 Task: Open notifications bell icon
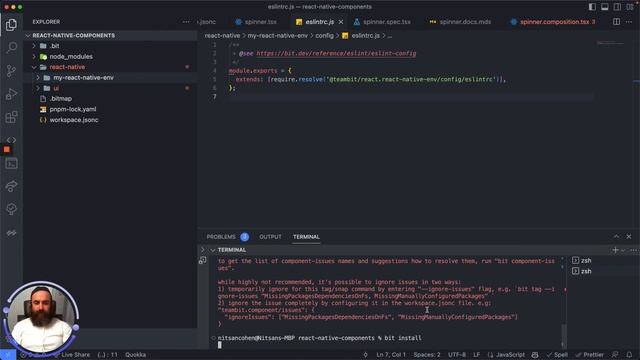pyautogui.click(x=629, y=355)
